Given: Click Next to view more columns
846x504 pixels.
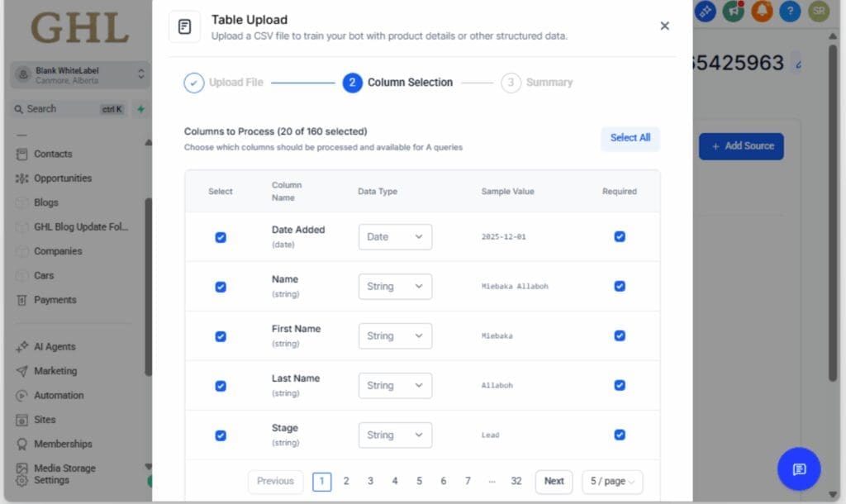Looking at the screenshot, I should click(554, 481).
